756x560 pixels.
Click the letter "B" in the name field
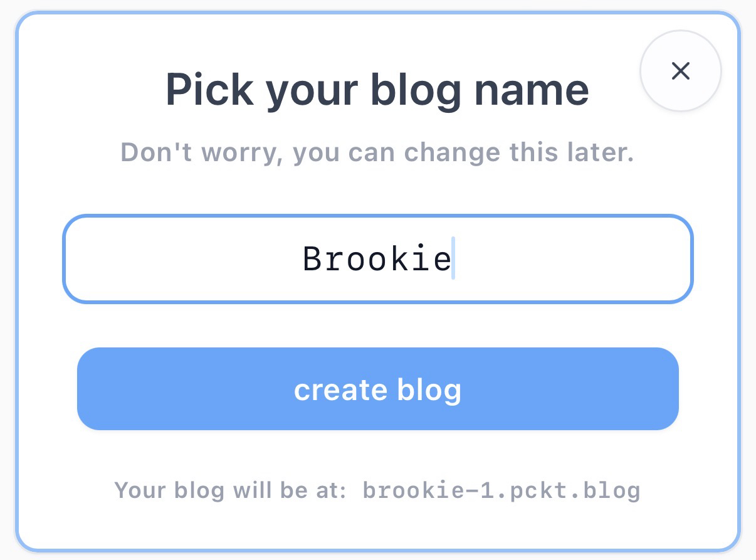coord(312,259)
